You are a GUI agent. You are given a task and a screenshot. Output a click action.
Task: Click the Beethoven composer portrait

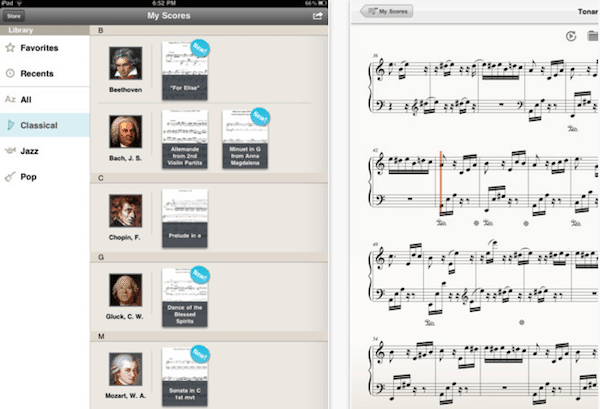(125, 64)
